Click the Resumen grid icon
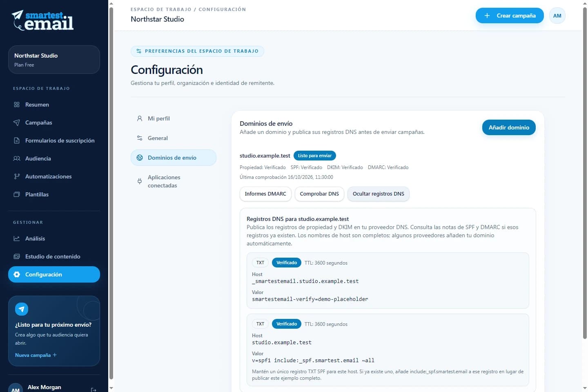The image size is (588, 392). (17, 105)
